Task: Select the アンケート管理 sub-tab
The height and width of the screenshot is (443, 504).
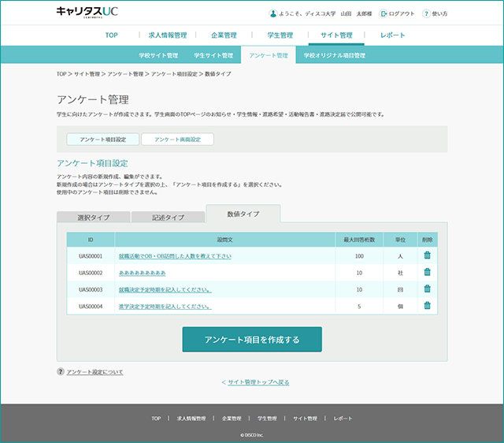Action: coord(269,55)
